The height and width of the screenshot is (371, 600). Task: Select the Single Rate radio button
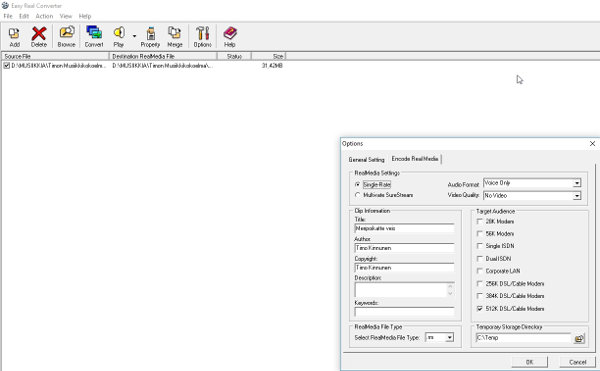point(357,184)
